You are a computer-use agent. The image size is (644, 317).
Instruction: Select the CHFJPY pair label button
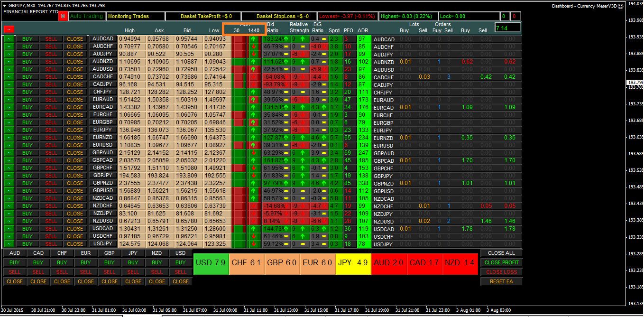point(103,92)
